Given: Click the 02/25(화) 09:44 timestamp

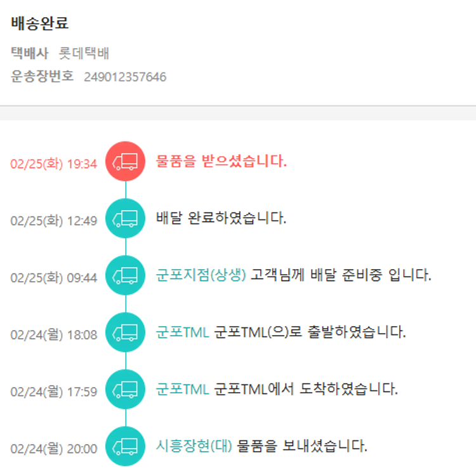Looking at the screenshot, I should 53,278.
